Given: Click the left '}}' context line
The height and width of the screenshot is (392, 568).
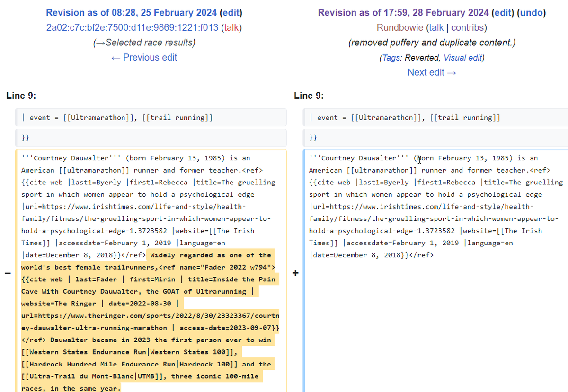Looking at the screenshot, I should [151, 138].
